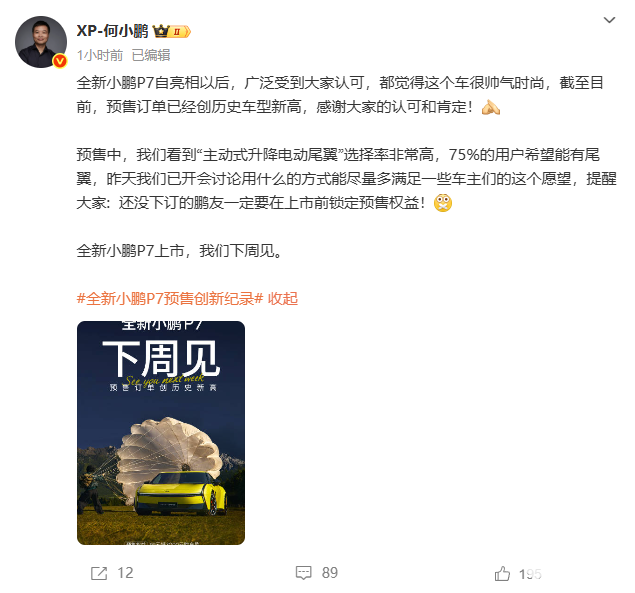Open the post options chevron menu
Screen dimensions: 635x593
(x=609, y=20)
